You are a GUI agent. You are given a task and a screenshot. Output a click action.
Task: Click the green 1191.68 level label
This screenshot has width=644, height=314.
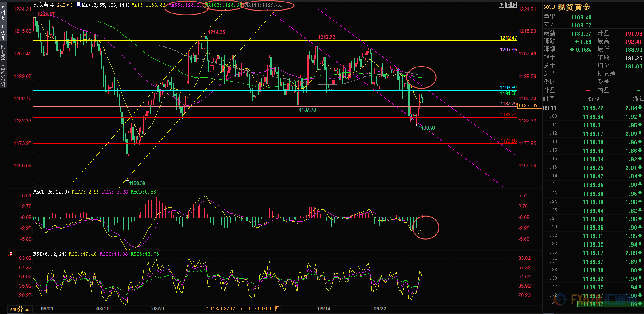click(508, 93)
